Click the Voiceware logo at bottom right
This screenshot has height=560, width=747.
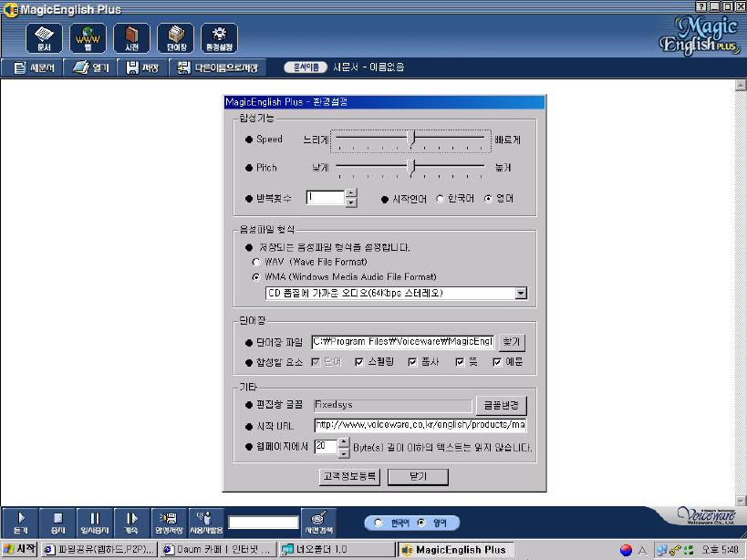[x=707, y=515]
